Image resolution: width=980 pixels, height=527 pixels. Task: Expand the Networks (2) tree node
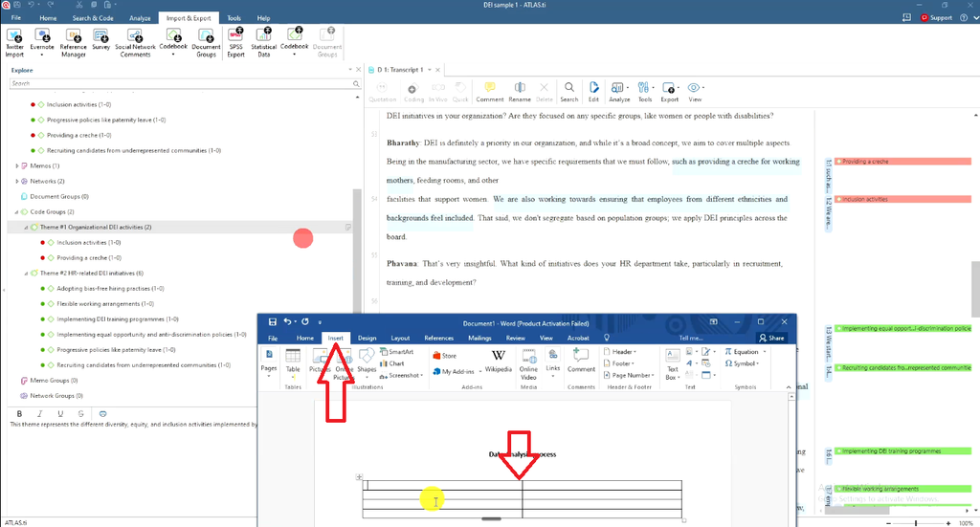point(17,181)
